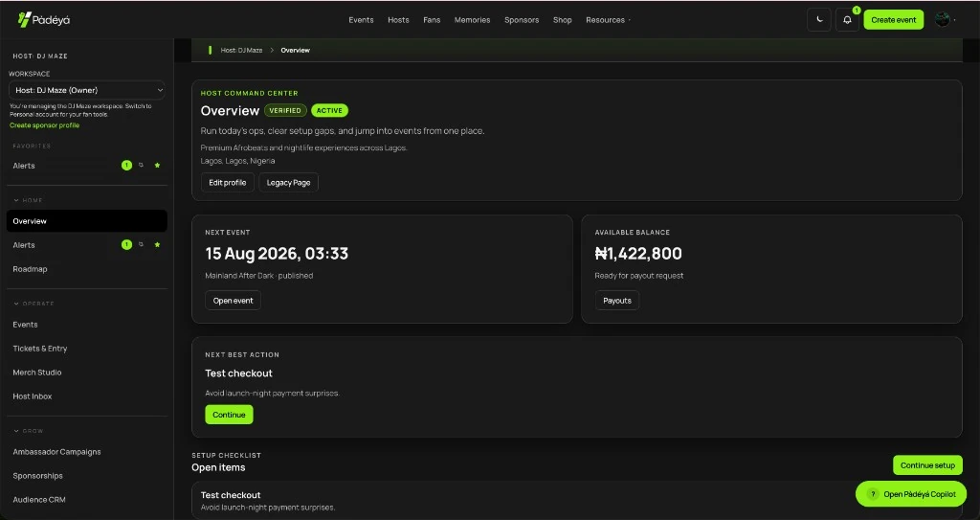Open Alerts under Favorites
The image size is (980, 520).
[24, 166]
